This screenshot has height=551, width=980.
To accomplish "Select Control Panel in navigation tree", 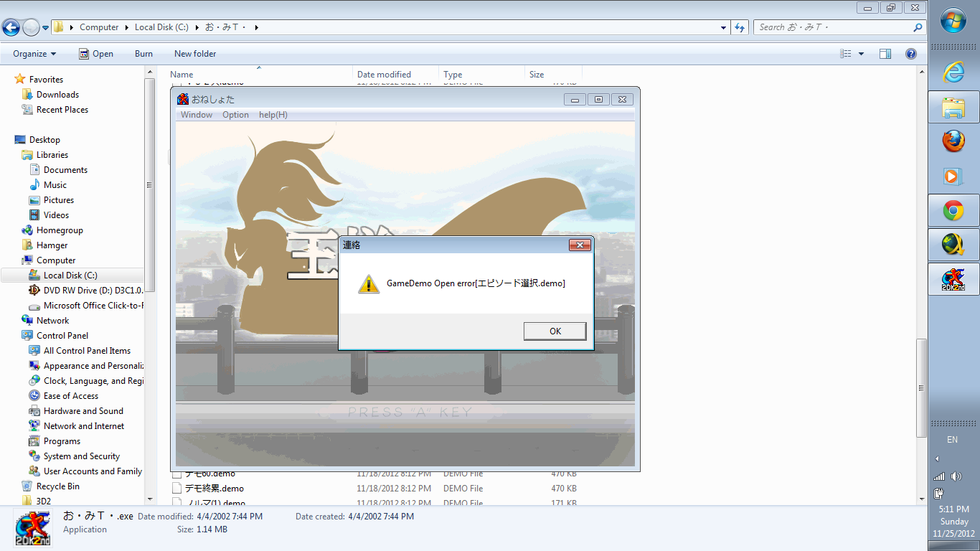I will (x=62, y=336).
